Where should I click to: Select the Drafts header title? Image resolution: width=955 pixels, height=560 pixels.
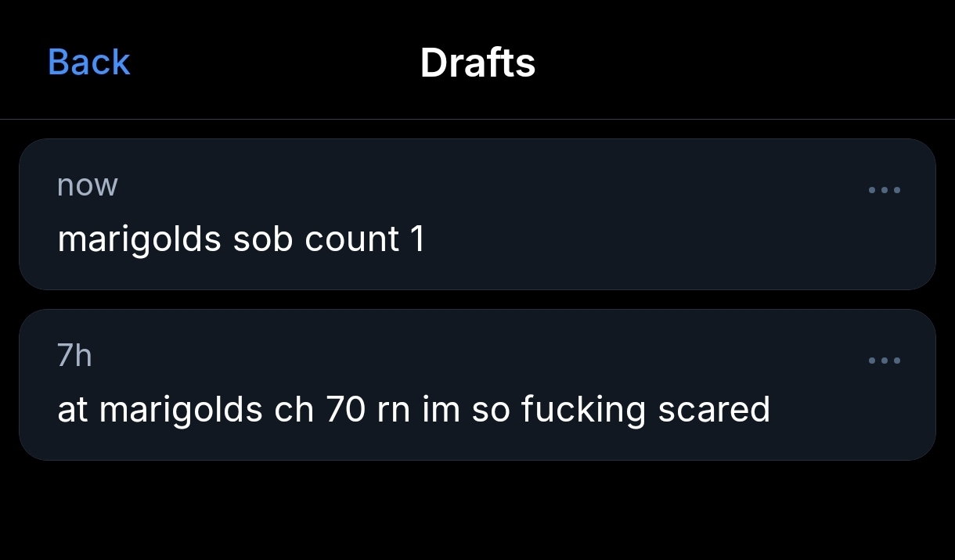477,63
